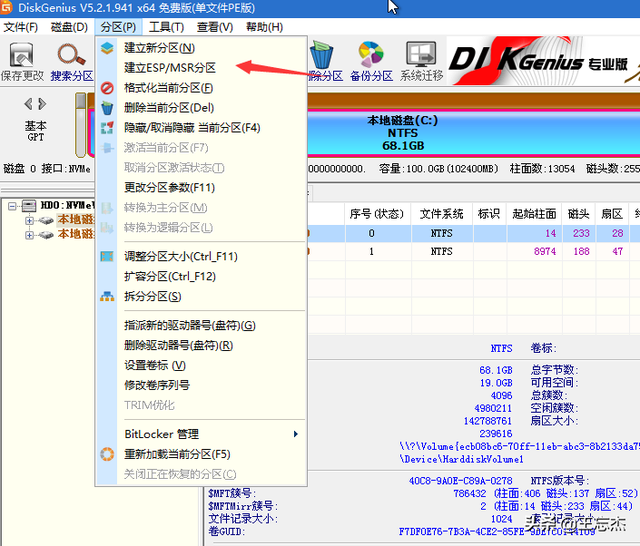Select partition row 1 NTFS in table
Viewport: 640px width, 546px height.
click(x=473, y=251)
